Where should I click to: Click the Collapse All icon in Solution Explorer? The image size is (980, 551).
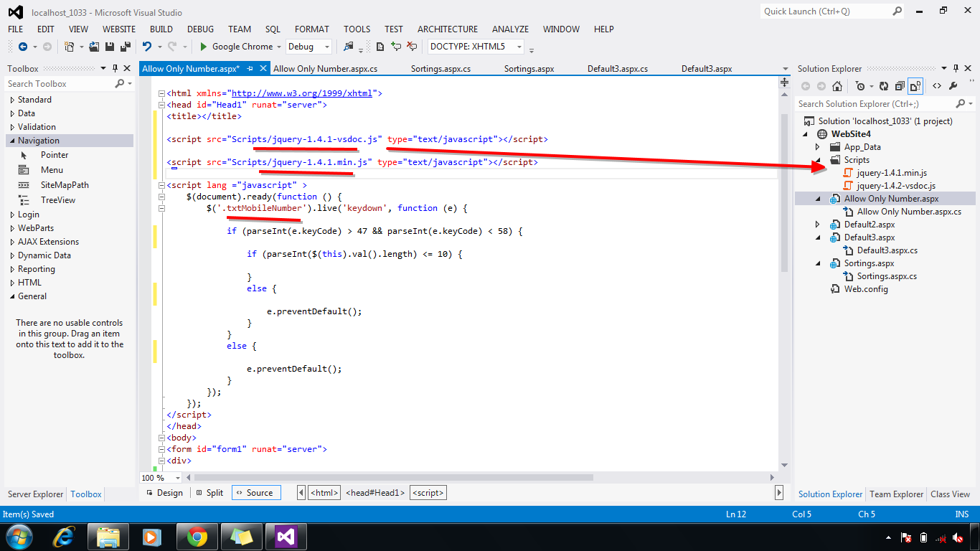click(x=899, y=86)
